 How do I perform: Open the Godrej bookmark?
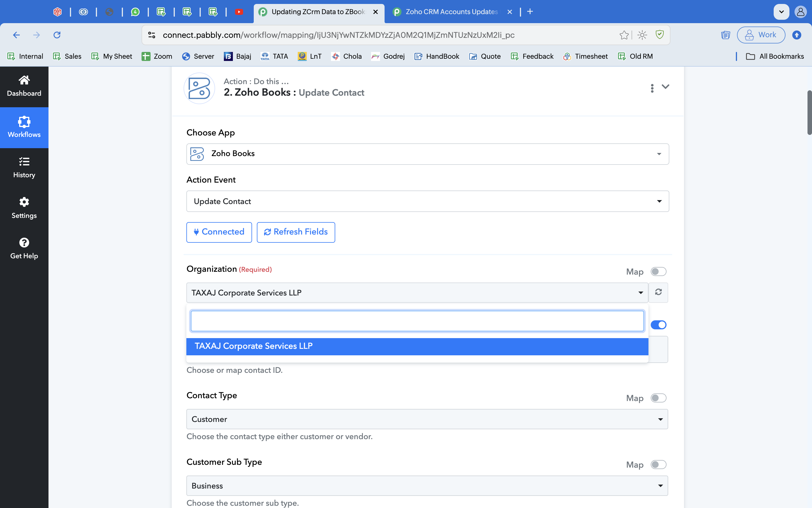(x=388, y=56)
